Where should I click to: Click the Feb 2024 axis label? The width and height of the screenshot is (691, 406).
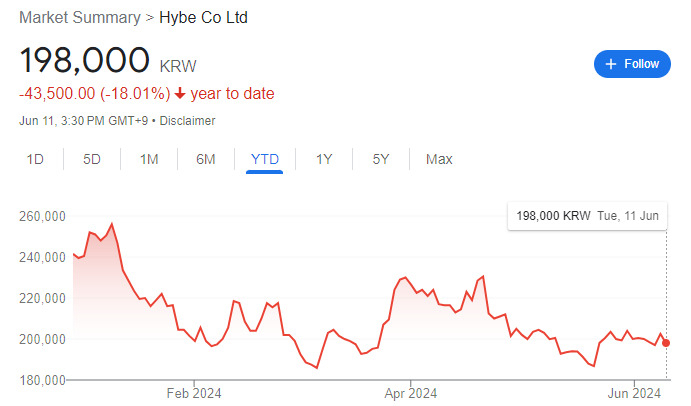(x=194, y=393)
